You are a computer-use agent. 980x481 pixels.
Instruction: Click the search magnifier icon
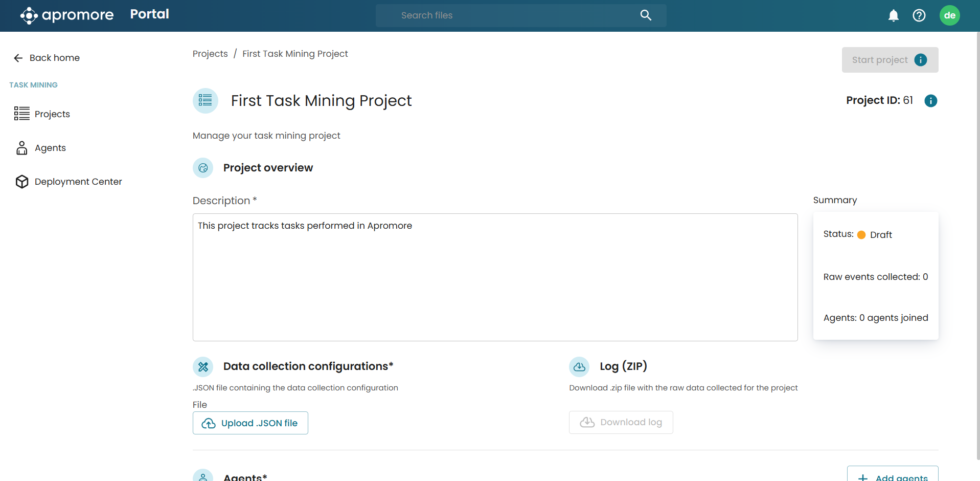click(646, 15)
